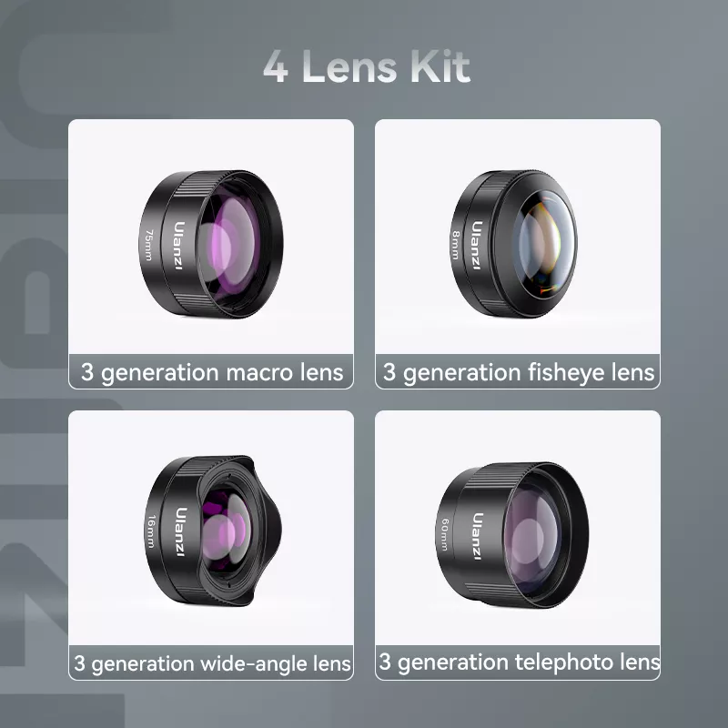
Task: Click the Ulanzi logo on telephoto lens
Action: [x=478, y=536]
